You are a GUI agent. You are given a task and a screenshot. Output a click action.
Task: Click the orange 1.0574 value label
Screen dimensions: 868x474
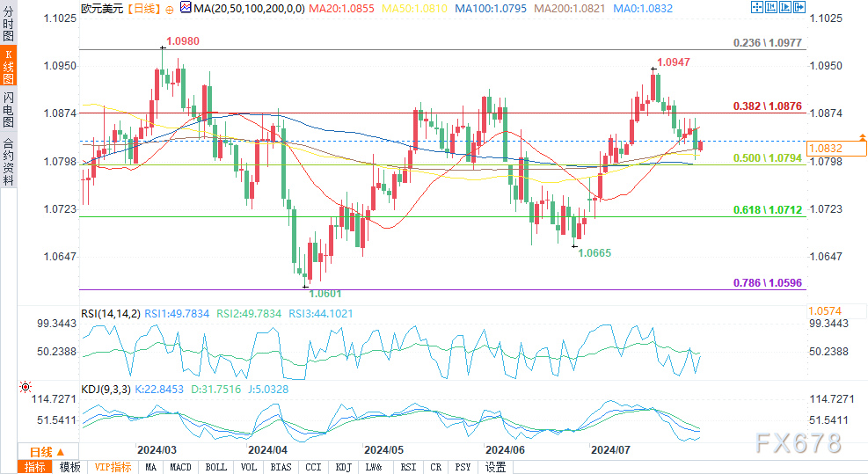point(825,310)
